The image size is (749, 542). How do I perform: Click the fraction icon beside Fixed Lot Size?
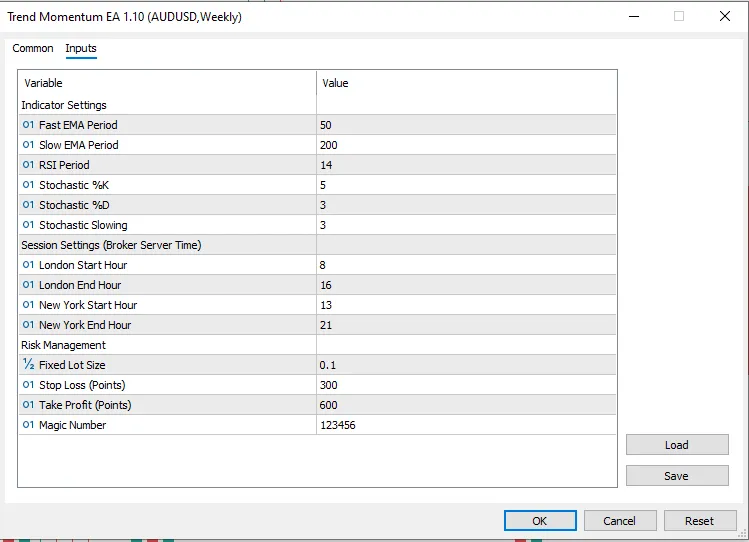pos(28,365)
